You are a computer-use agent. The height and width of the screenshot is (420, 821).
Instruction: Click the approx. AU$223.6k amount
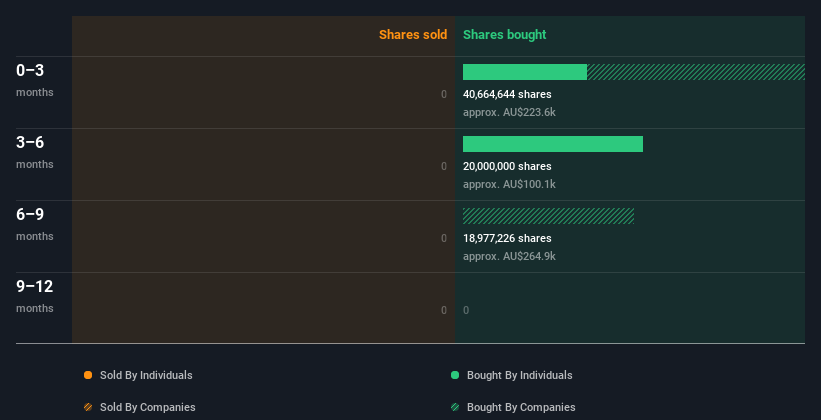(509, 112)
